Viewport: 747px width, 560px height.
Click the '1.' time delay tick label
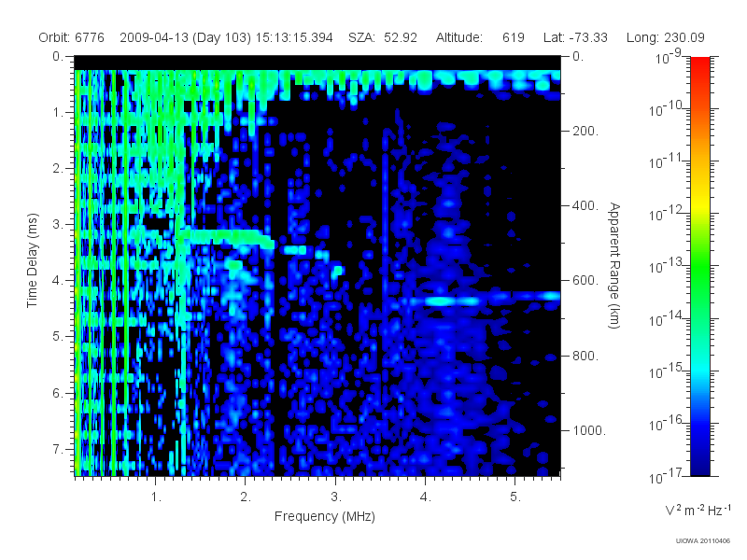58,112
